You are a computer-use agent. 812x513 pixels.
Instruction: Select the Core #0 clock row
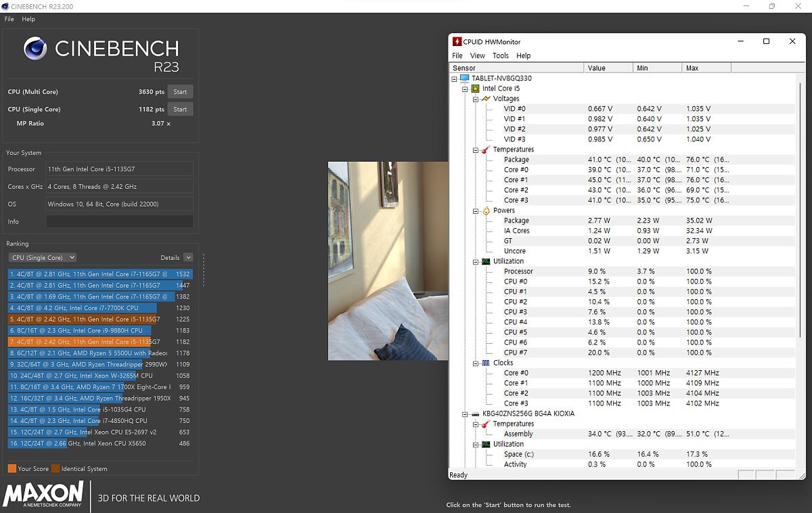coord(623,373)
